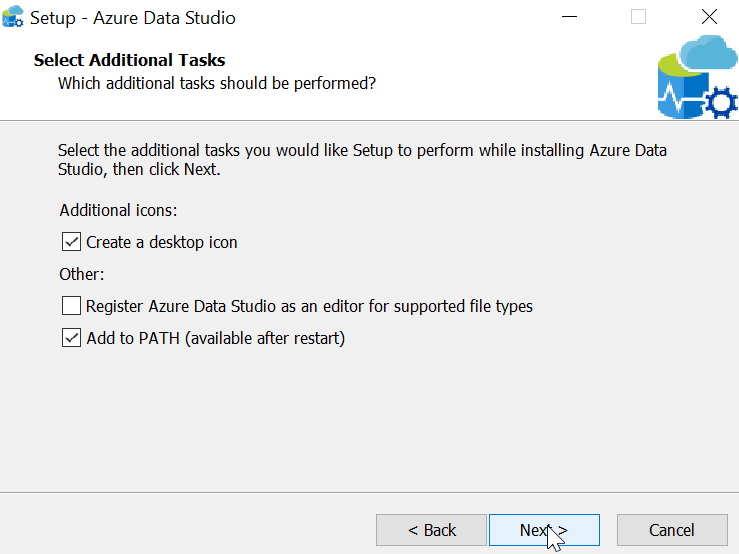Click the 'Other:' group label
Screen dimensions: 739x554
[82, 274]
